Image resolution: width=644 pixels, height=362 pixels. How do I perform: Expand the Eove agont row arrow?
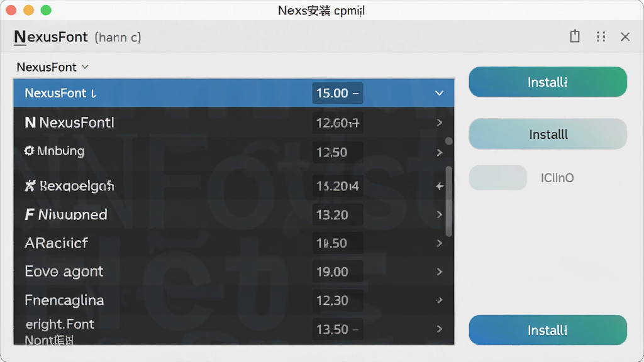[440, 271]
